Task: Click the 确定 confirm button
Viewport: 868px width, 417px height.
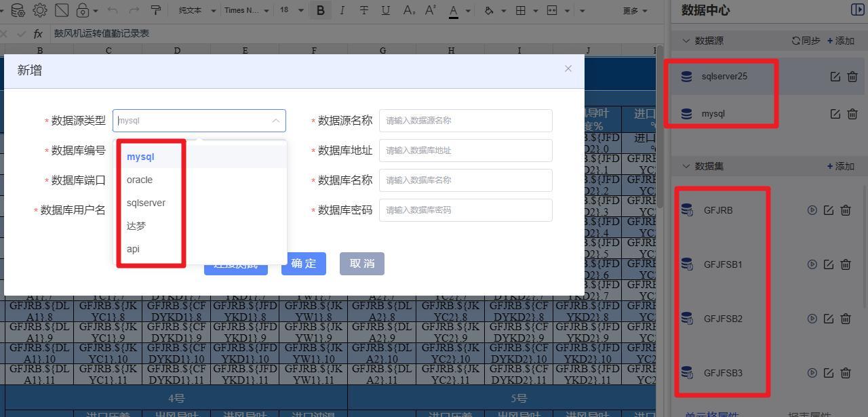Action: pos(303,264)
